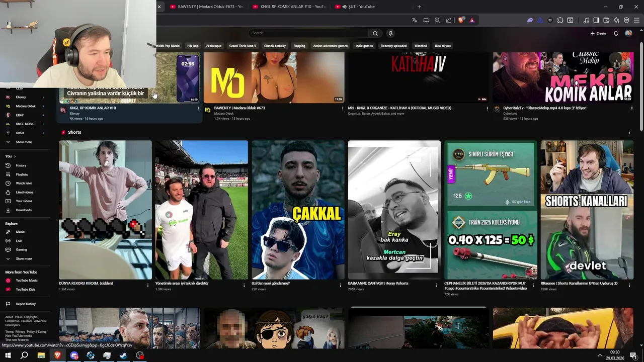Screen dimensions: 644x362
Task: Click the taskbar search magnifier
Action: [24, 355]
